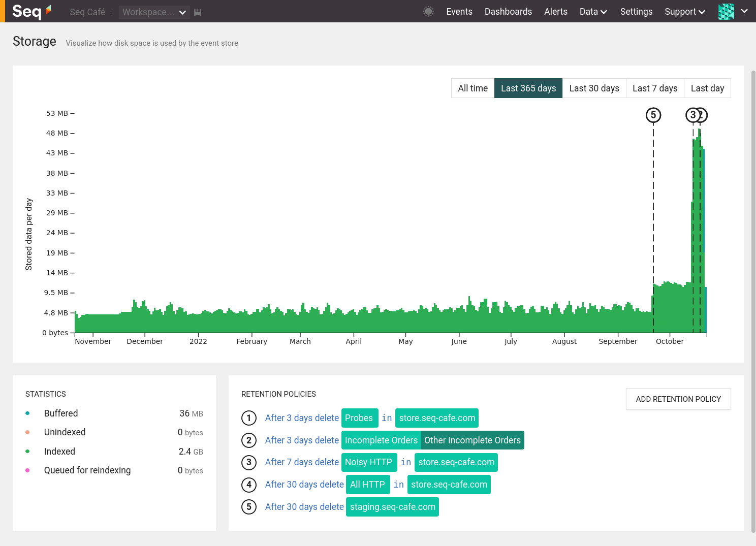Image resolution: width=756 pixels, height=546 pixels.
Task: Click the Noisy HTTP signal tag
Action: (369, 462)
